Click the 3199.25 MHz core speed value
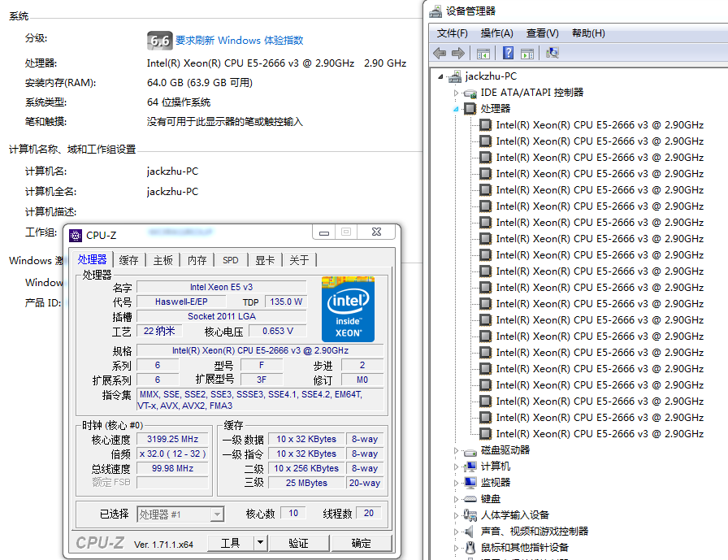728x560 pixels. pyautogui.click(x=172, y=439)
